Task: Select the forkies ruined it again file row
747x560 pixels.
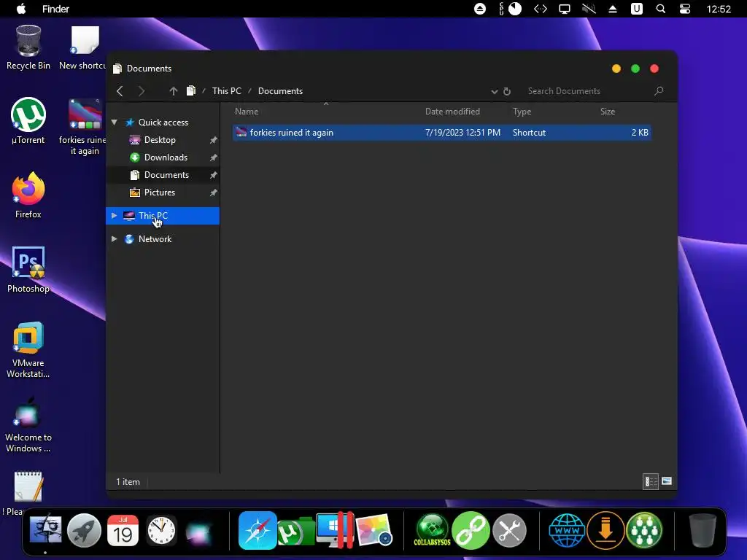Action: (x=441, y=133)
